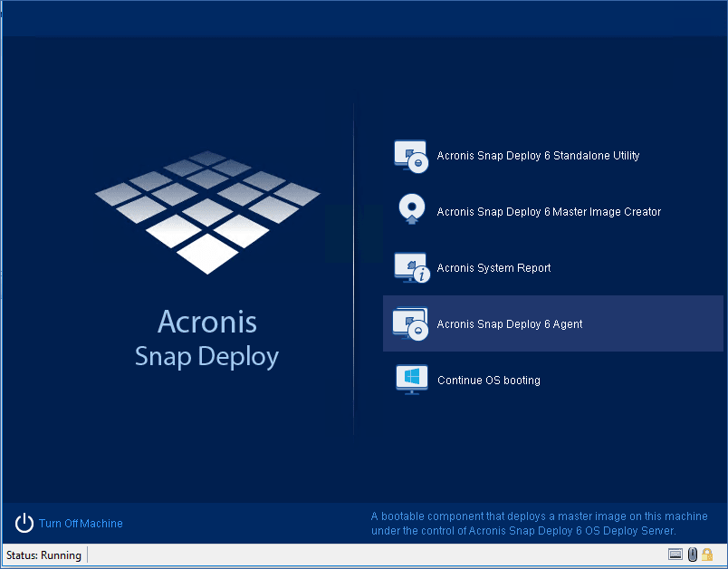Open Acronis System Report
Viewport: 728px width, 569px height.
[x=493, y=268]
